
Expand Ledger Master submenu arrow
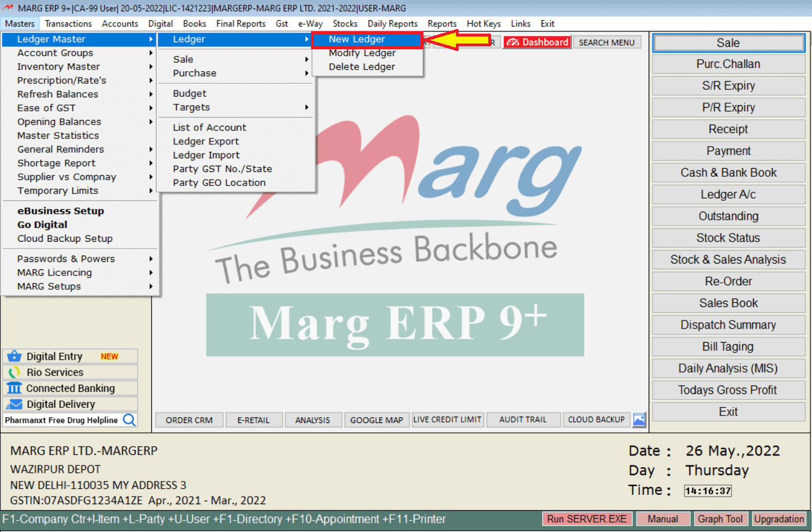151,39
